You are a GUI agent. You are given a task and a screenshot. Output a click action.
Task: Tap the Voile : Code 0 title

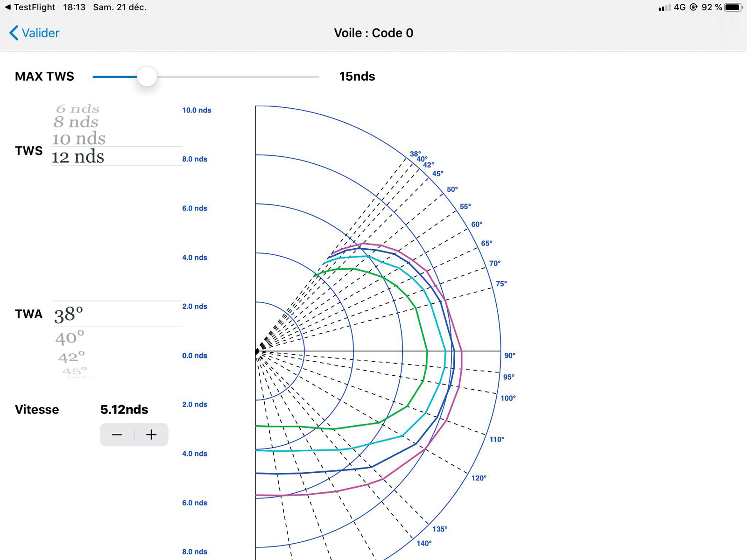pyautogui.click(x=373, y=33)
